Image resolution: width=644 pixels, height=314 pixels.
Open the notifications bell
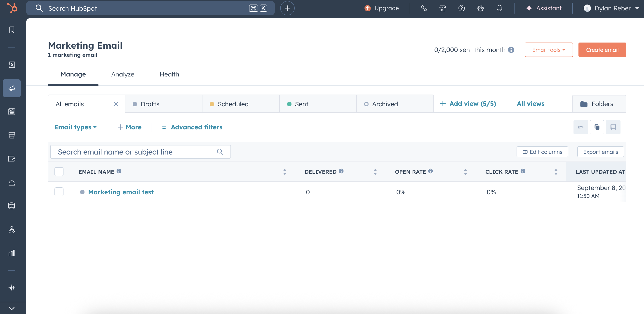499,8
